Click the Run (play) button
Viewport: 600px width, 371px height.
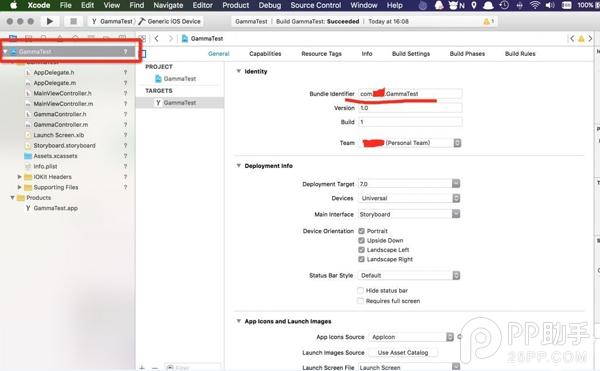[x=50, y=21]
